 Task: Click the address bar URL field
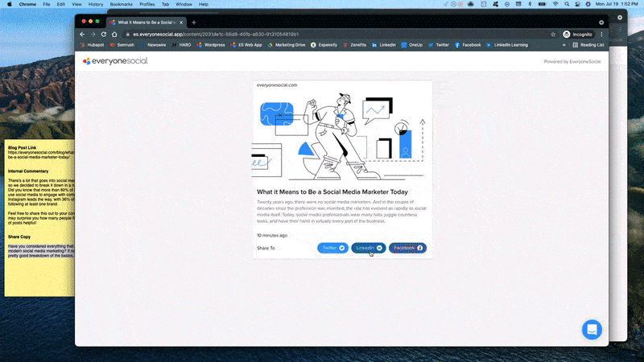(322, 35)
